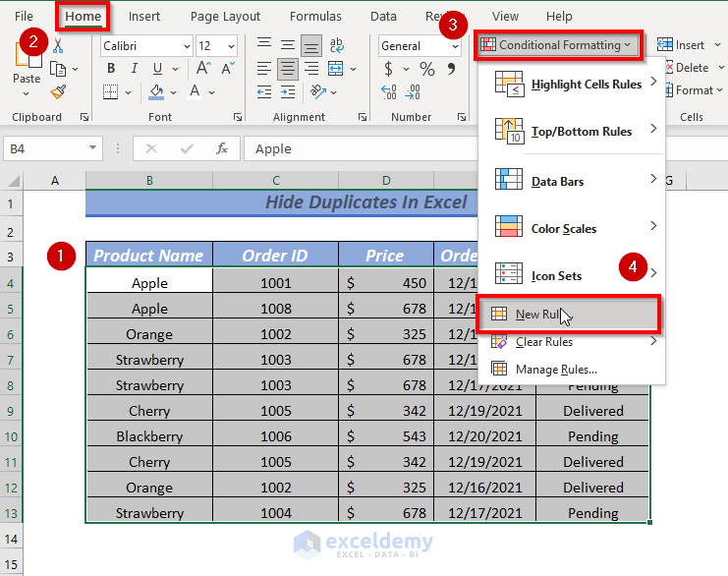Click the Insert Function fx icon
This screenshot has height=576, width=728.
[x=222, y=148]
